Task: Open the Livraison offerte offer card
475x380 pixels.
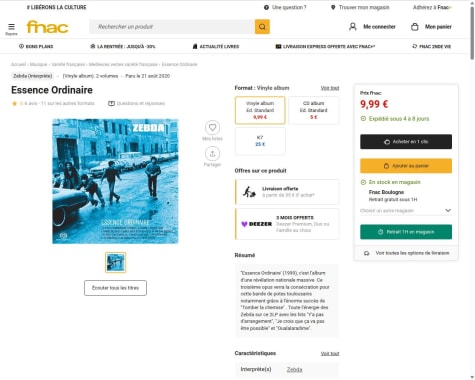Action: [x=287, y=192]
